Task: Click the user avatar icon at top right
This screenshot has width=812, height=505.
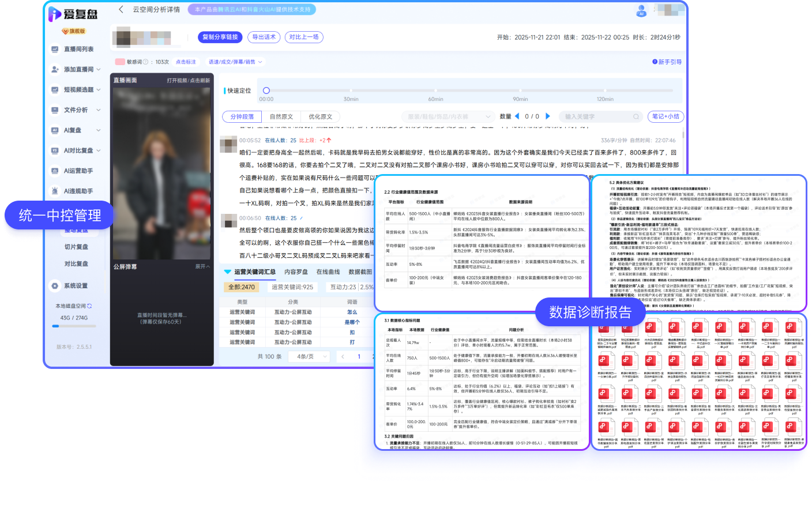Action: [641, 10]
